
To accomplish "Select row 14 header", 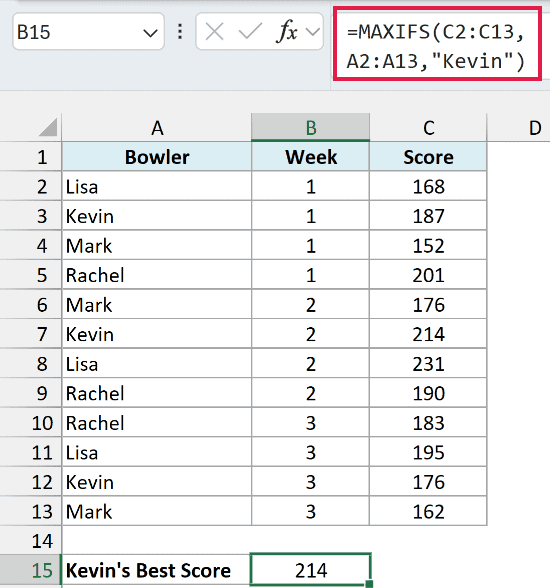I will (x=31, y=541).
